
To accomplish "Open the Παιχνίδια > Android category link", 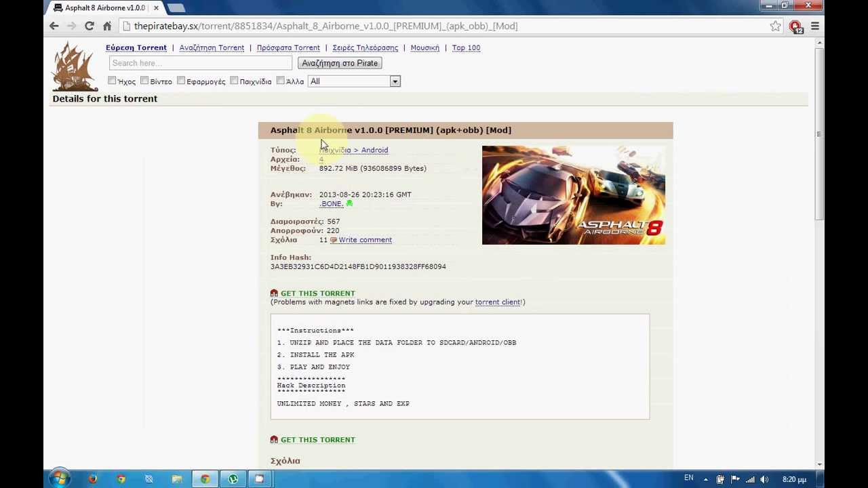I will click(353, 150).
